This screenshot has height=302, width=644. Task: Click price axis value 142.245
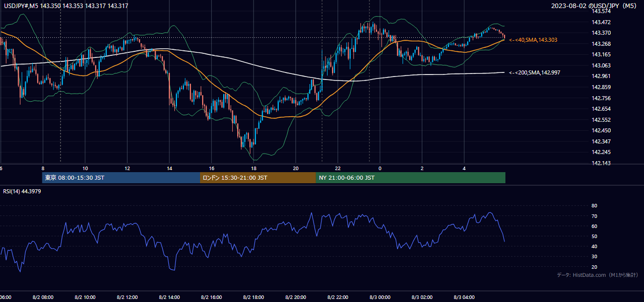pyautogui.click(x=601, y=153)
